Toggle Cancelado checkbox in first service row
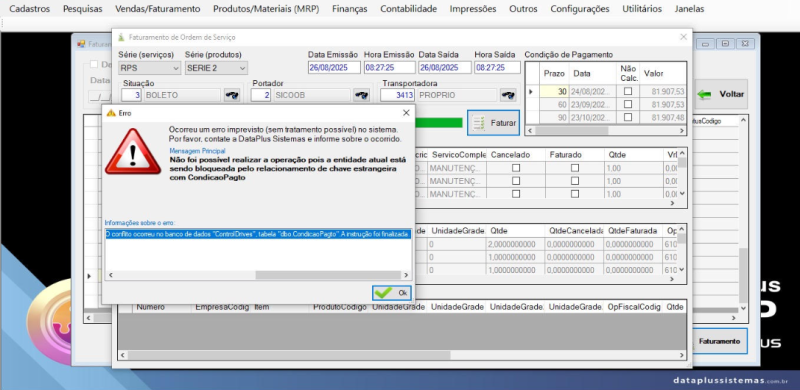 coord(516,168)
